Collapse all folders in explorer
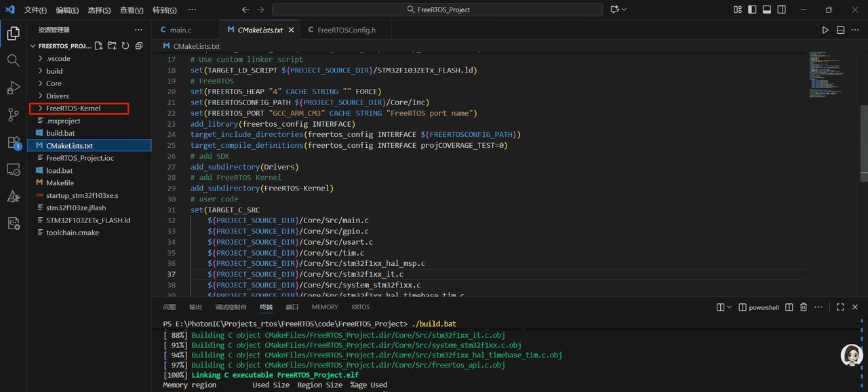Image resolution: width=868 pixels, height=392 pixels. pos(139,46)
